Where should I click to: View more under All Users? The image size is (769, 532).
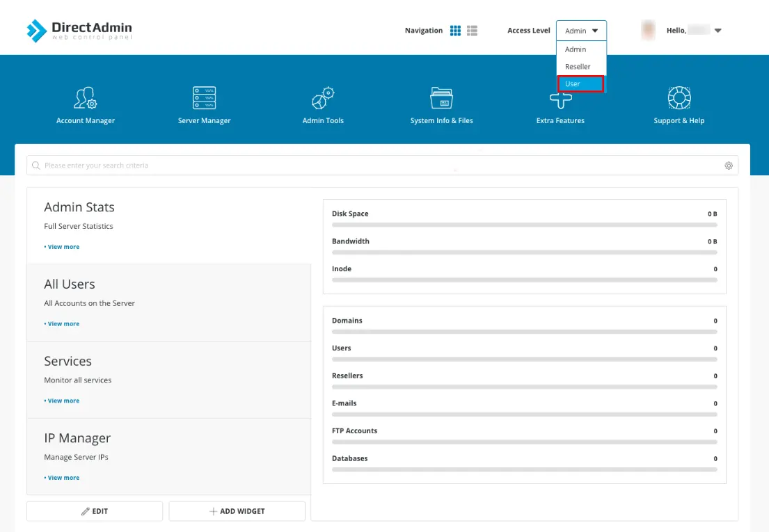(x=61, y=323)
